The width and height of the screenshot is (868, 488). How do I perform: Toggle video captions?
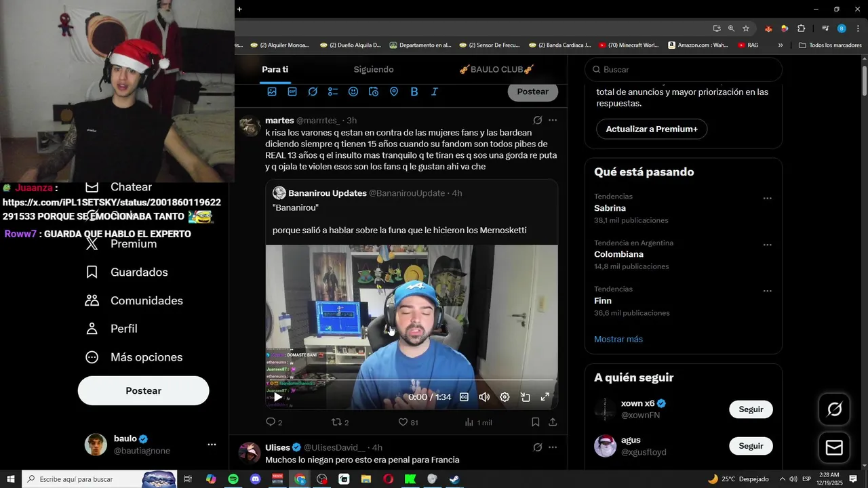(x=464, y=397)
